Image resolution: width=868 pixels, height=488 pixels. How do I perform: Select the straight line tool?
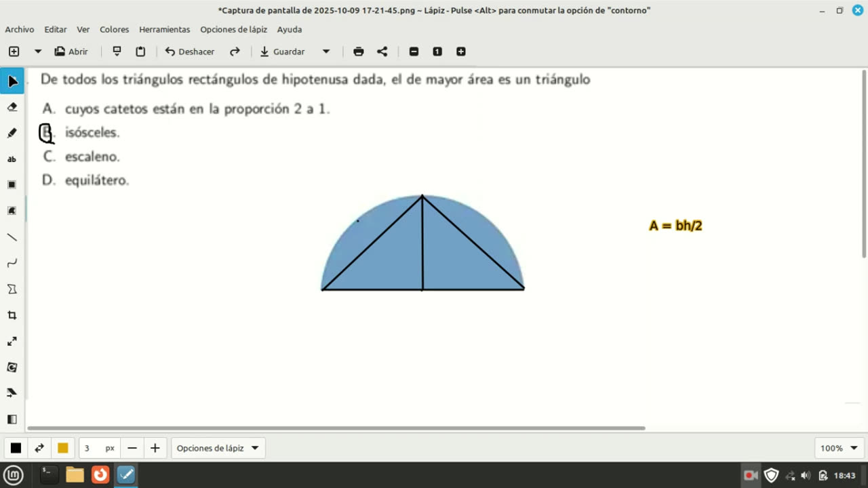[x=12, y=237]
